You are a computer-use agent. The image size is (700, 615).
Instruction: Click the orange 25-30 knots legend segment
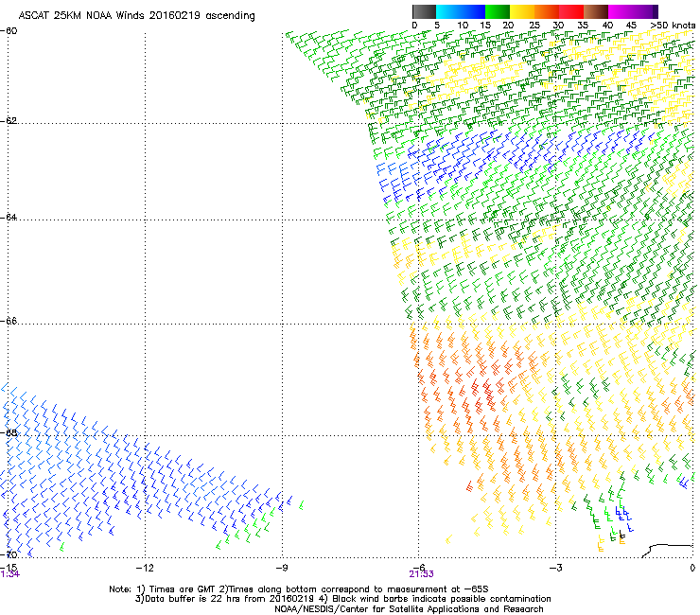547,11
